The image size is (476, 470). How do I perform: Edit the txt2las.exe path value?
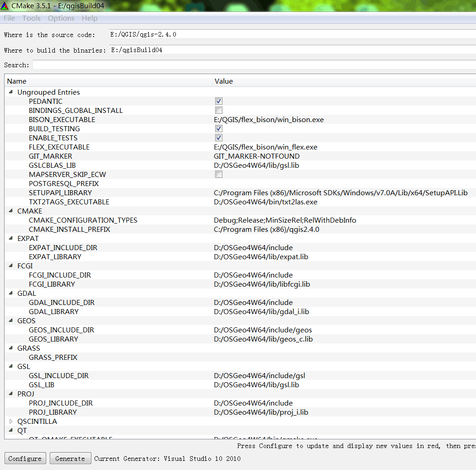point(265,202)
